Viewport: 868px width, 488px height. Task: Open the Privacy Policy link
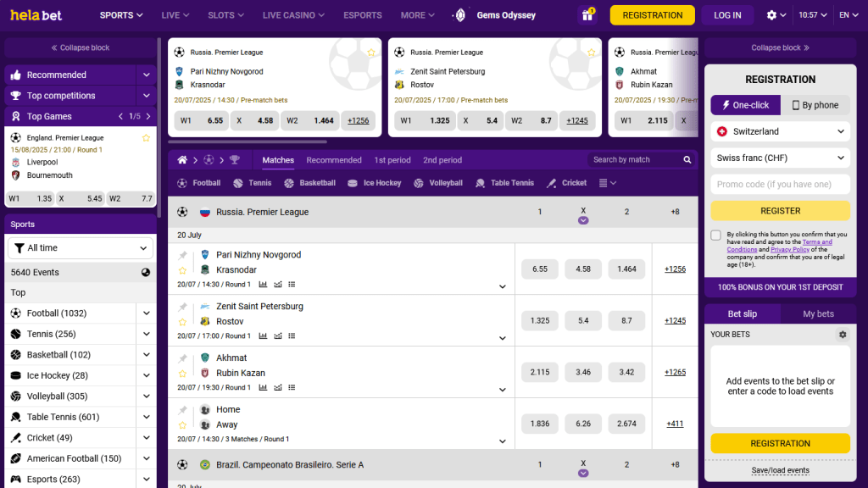(x=789, y=250)
